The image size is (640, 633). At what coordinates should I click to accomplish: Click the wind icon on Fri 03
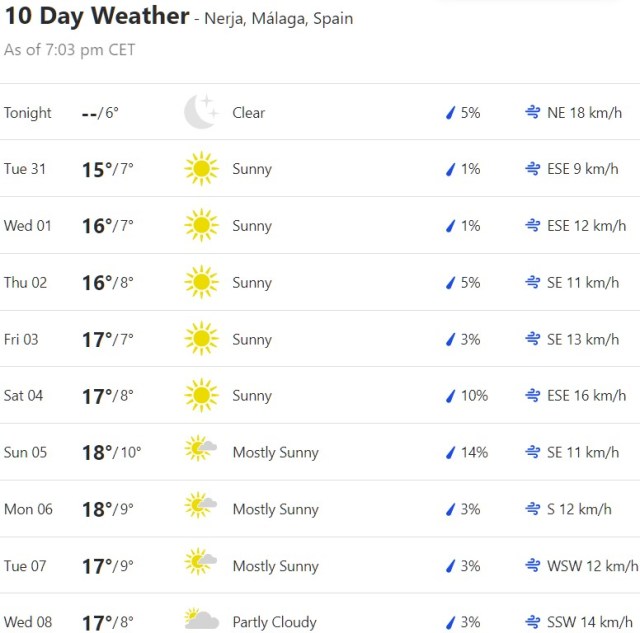pos(533,340)
